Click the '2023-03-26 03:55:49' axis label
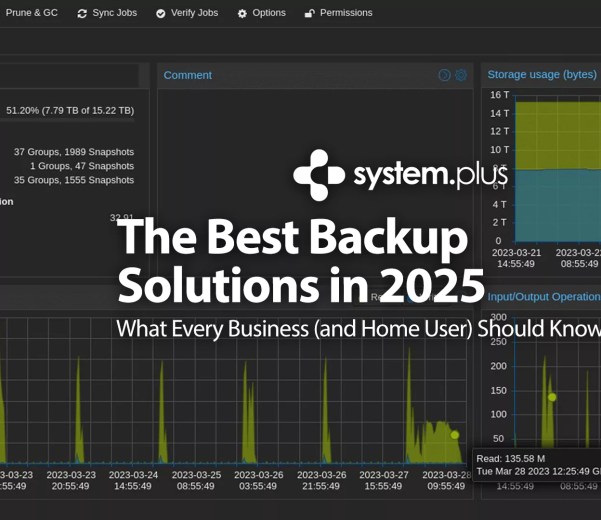Image resolution: width=601 pixels, height=520 pixels. click(x=258, y=481)
